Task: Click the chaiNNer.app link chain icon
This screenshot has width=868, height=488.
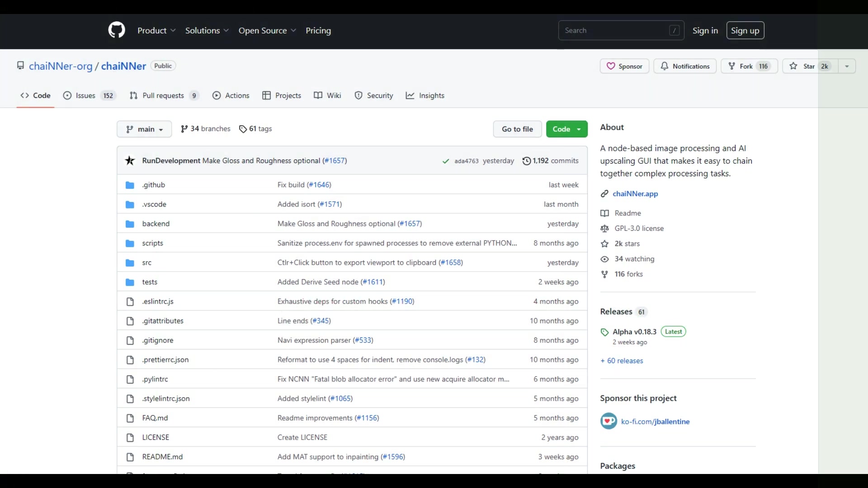Action: click(604, 194)
